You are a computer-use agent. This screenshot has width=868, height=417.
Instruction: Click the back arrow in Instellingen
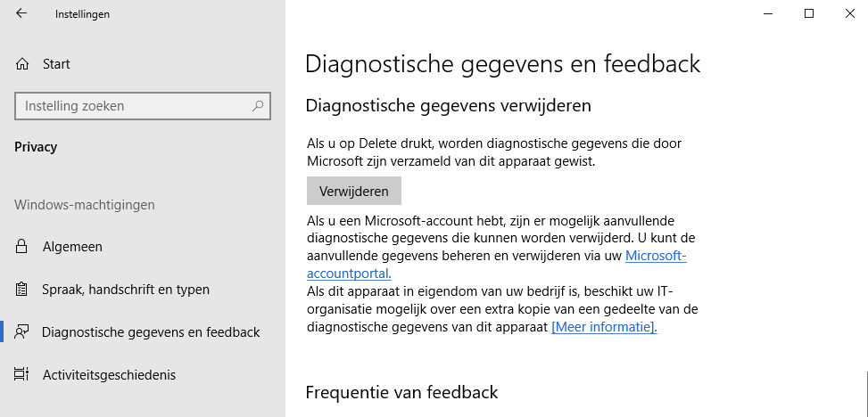click(21, 14)
